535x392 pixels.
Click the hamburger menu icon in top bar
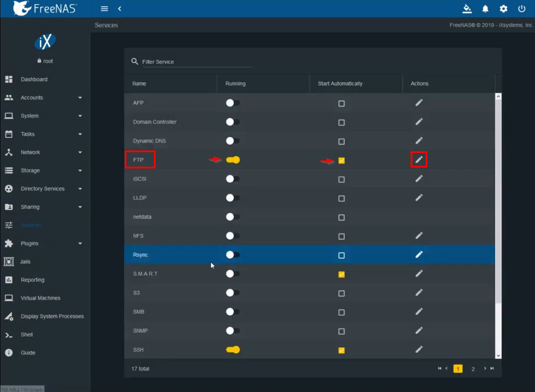pos(104,9)
